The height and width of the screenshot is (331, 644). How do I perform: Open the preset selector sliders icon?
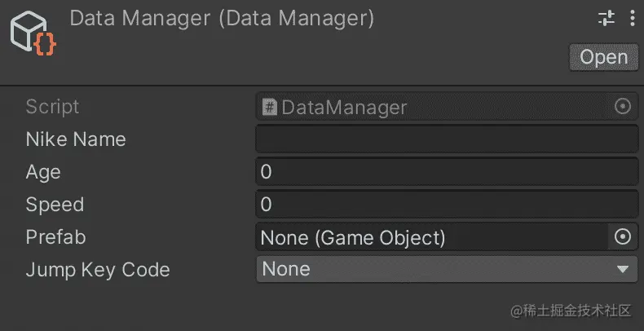[607, 19]
